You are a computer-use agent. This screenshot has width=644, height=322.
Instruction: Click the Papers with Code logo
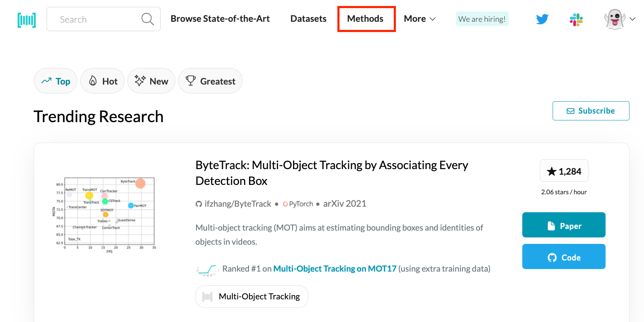[x=26, y=20]
